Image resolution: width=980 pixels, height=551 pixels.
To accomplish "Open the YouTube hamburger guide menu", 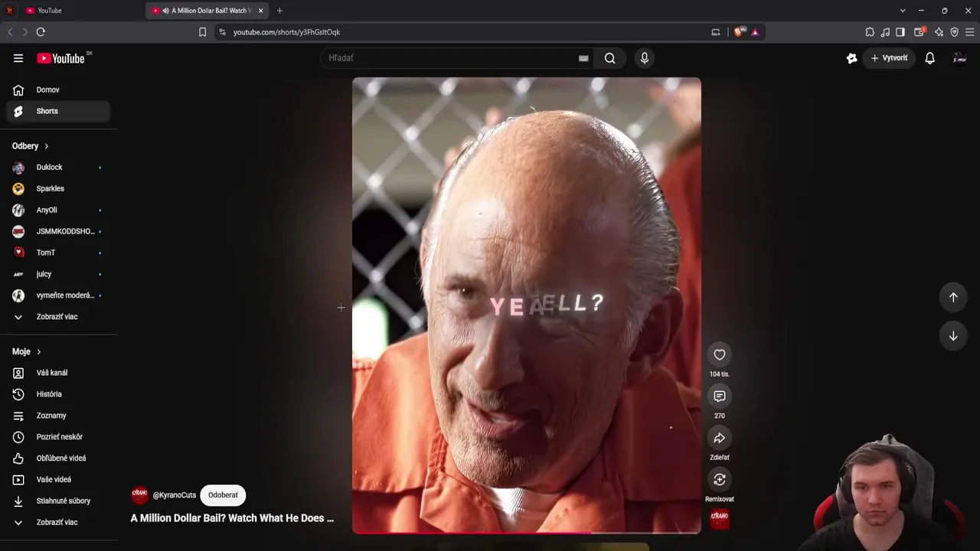I will coord(18,58).
